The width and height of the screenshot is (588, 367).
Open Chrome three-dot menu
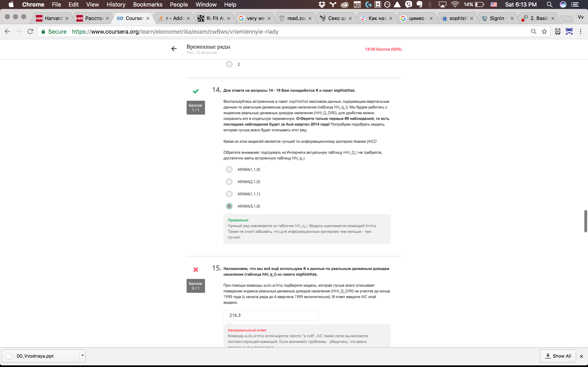[580, 32]
